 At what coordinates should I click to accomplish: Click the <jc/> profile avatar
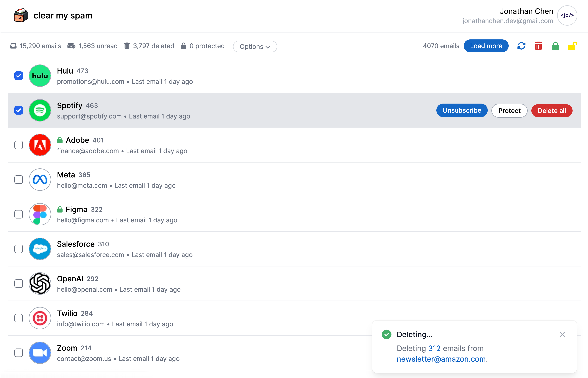pos(567,15)
